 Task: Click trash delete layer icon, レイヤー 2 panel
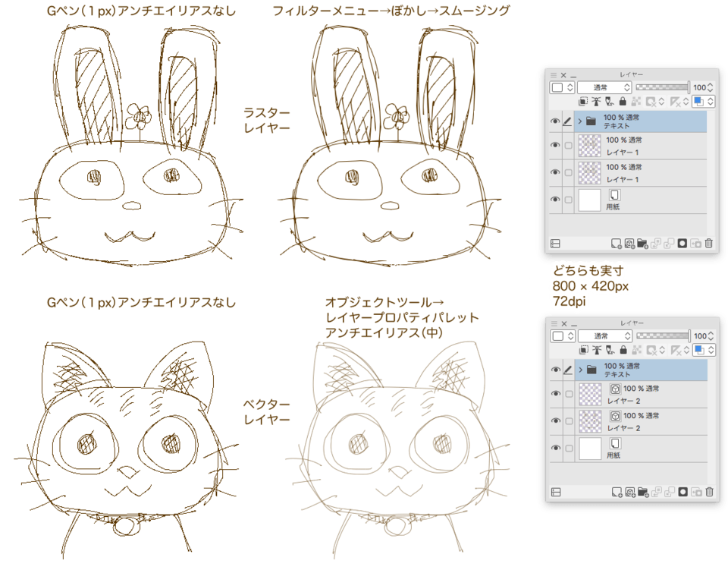(710, 492)
